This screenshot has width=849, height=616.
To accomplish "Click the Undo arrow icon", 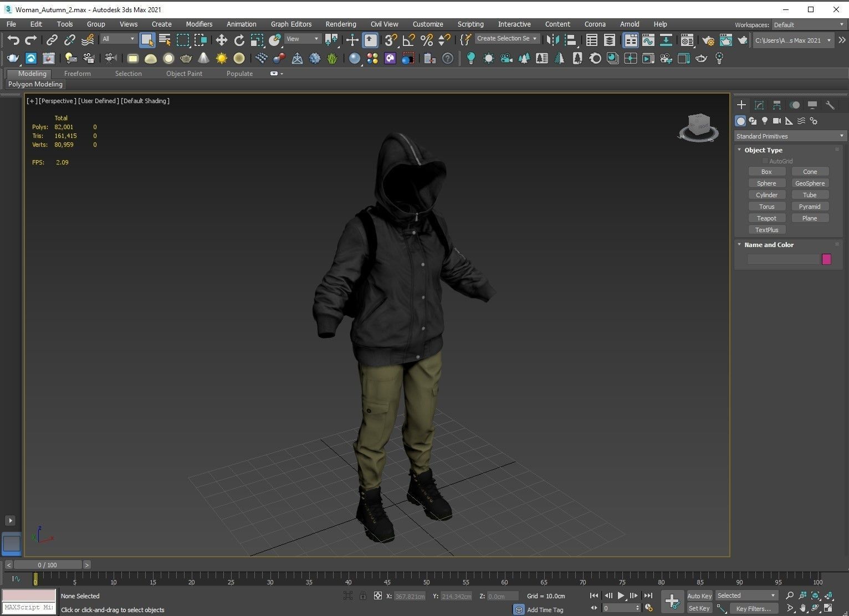I will pyautogui.click(x=13, y=39).
